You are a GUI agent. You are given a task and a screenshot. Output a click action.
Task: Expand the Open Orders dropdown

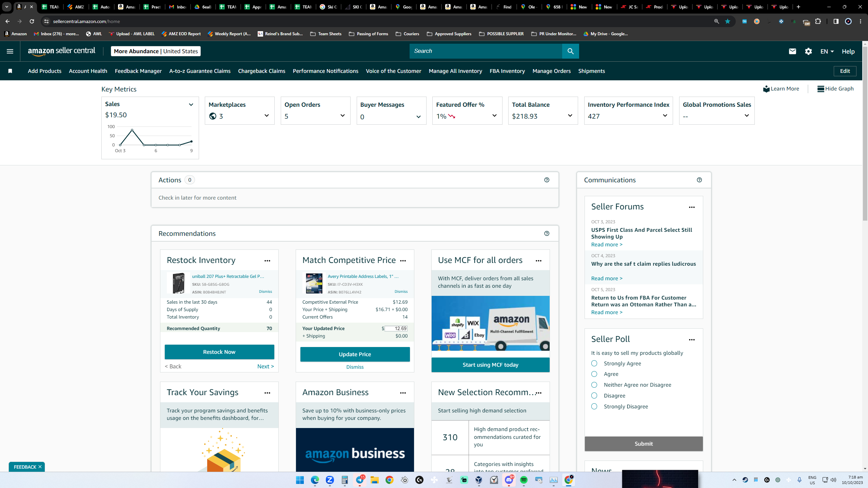coord(342,116)
